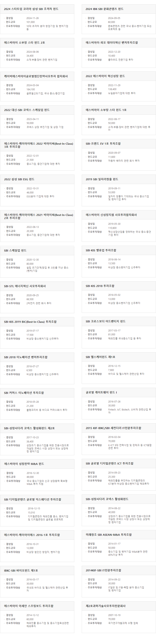Select the 제2호과학기술사모투자전문회사 title

(x=106, y=606)
